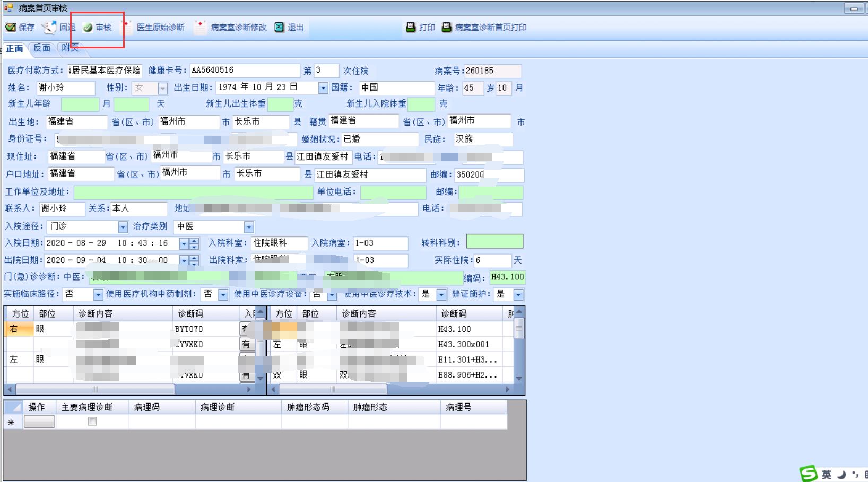
Task: Select the E88.906+H2... diagnosis code cell
Action: pos(468,375)
